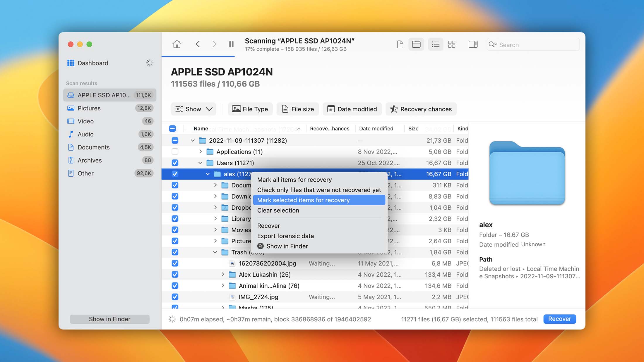Expand the Animal kin...Alina (76) folder

coord(223,286)
